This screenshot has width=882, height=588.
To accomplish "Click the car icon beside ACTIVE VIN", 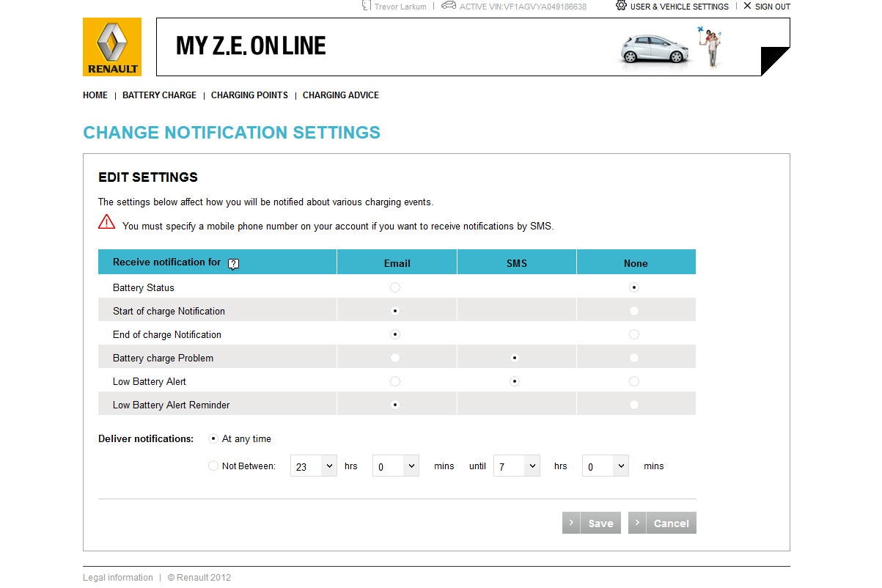I will (x=449, y=6).
